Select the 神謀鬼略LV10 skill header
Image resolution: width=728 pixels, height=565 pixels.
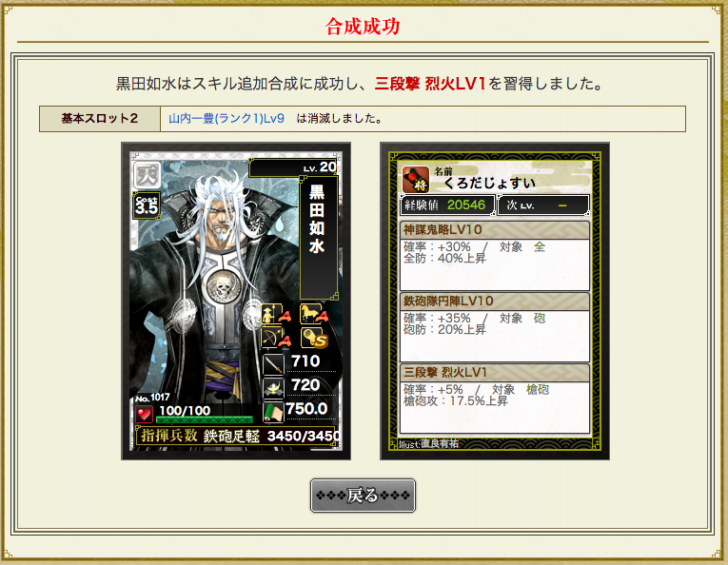point(495,229)
